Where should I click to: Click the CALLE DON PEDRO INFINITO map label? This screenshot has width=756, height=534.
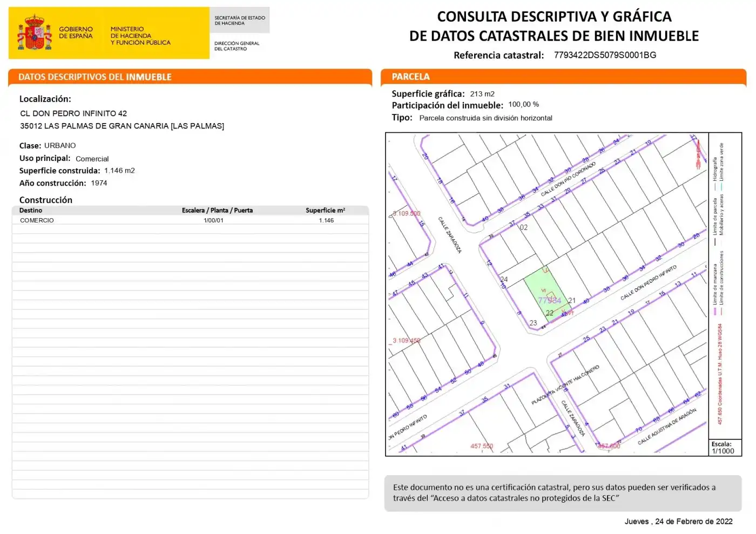pyautogui.click(x=648, y=283)
